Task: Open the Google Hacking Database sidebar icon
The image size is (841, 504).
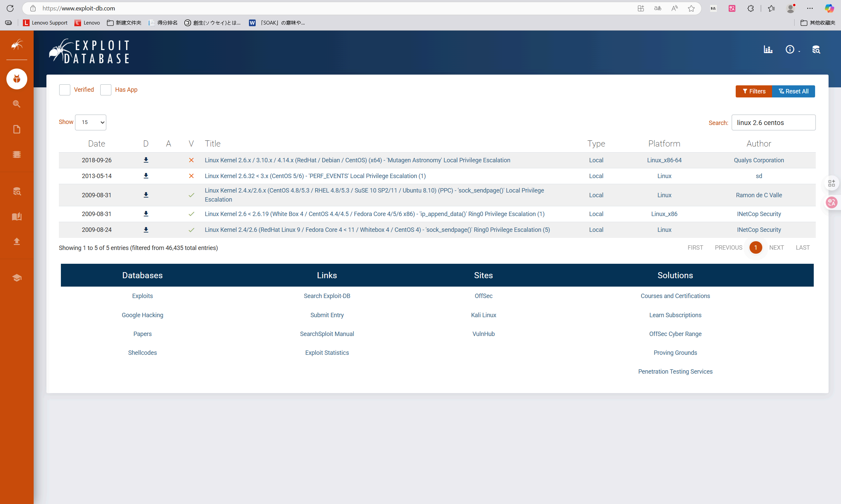Action: (17, 104)
